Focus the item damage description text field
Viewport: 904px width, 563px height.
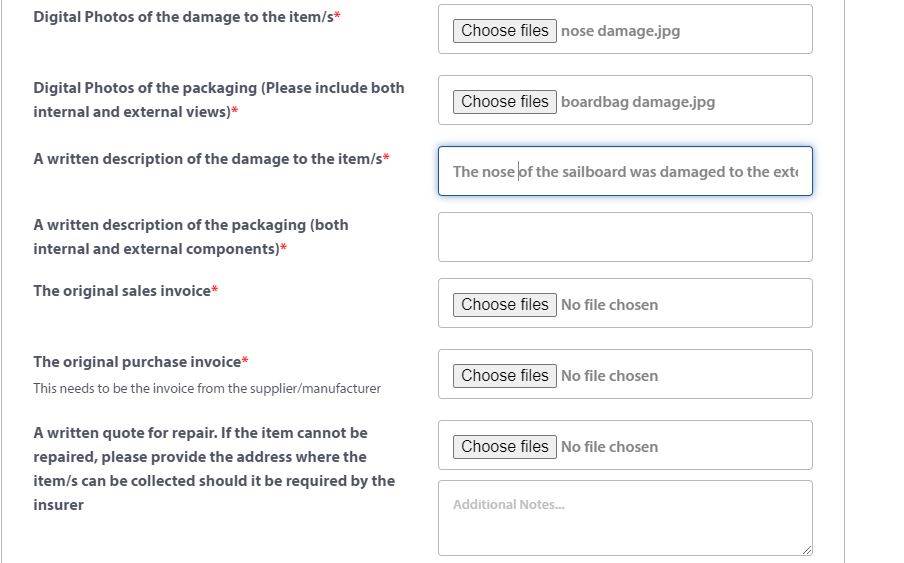tap(625, 172)
